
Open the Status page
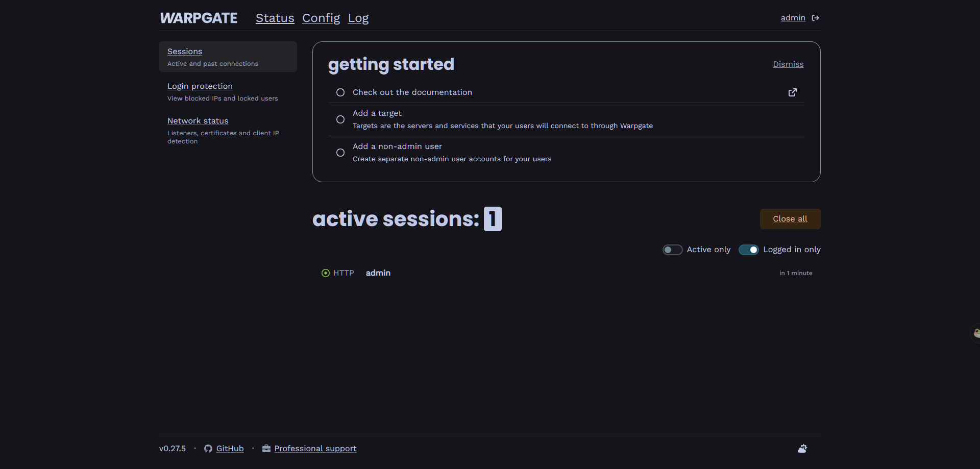[275, 18]
